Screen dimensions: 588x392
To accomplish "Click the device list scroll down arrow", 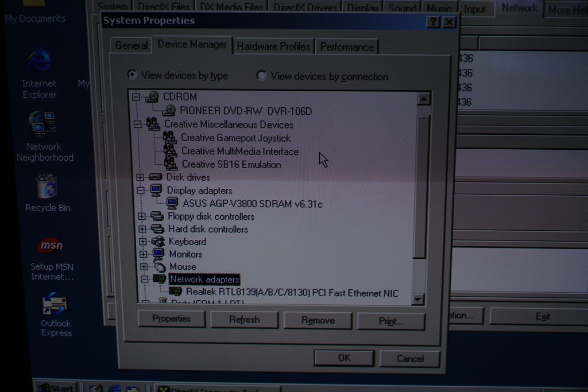I will pyautogui.click(x=418, y=299).
